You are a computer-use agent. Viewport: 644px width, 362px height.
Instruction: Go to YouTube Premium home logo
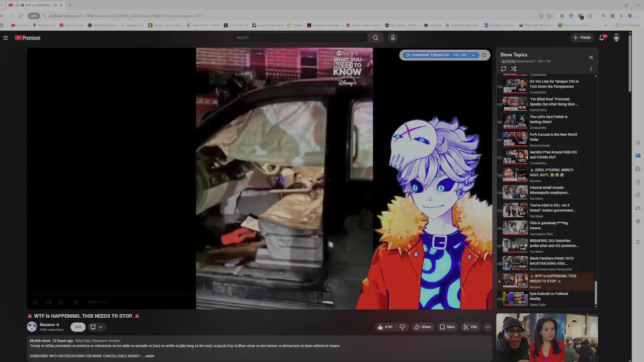(28, 38)
